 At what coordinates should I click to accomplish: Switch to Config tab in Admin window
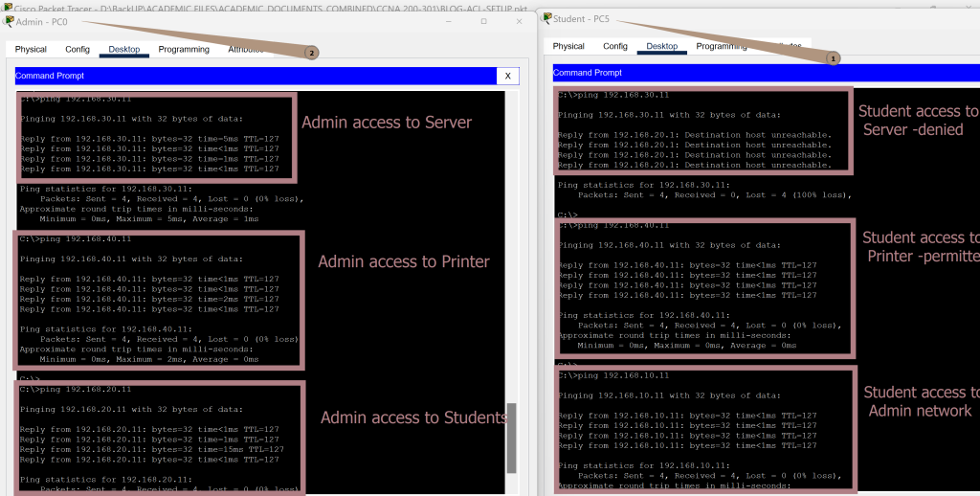tap(78, 49)
